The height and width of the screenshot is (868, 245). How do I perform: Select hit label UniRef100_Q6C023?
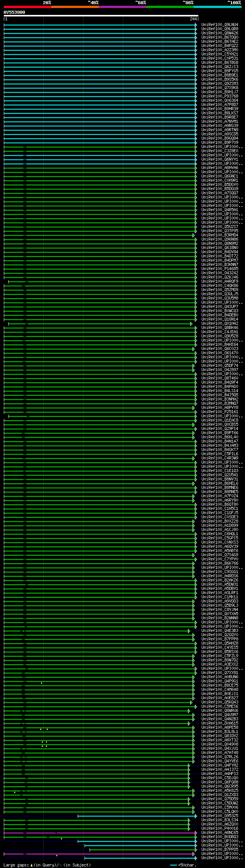220,349
